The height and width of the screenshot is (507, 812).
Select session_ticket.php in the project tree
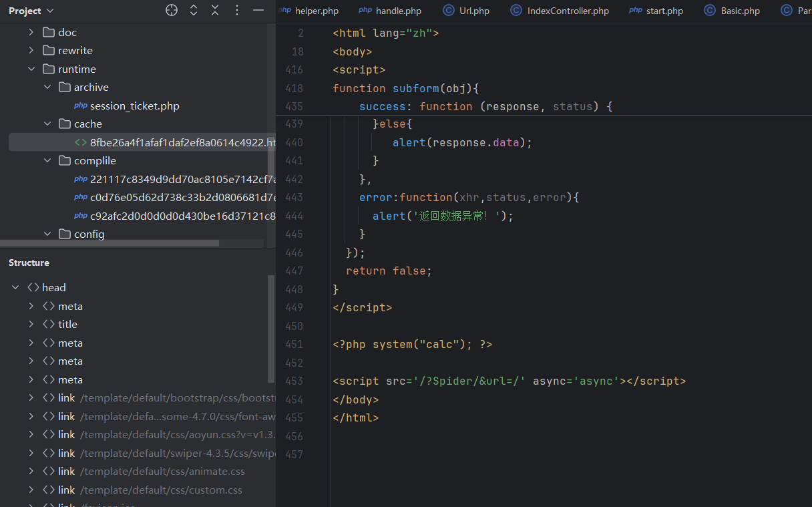[135, 106]
